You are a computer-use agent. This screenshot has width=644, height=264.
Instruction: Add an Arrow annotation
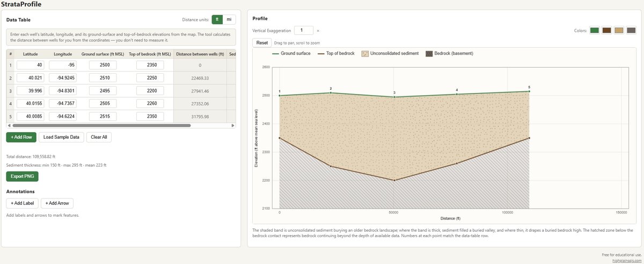point(57,203)
